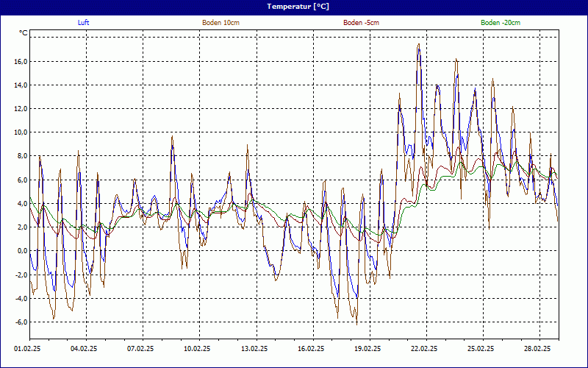Click the date label '13.02.25'
This screenshot has height=368, width=588.
coord(254,349)
